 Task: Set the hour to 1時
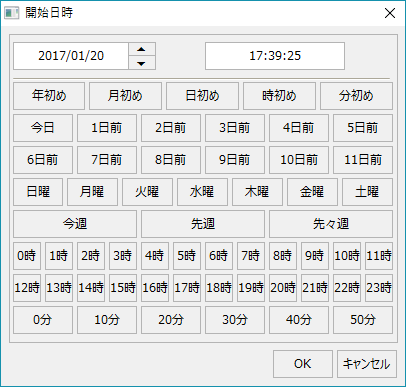pyautogui.click(x=59, y=256)
